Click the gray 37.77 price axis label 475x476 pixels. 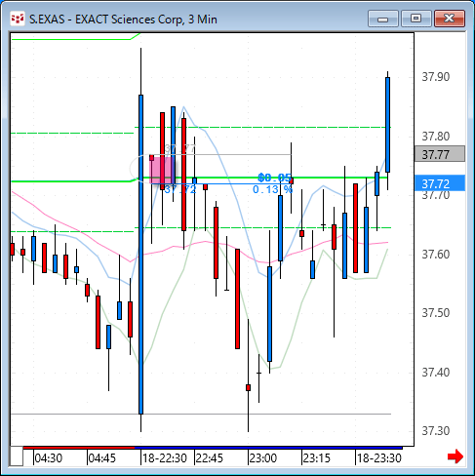pos(440,154)
